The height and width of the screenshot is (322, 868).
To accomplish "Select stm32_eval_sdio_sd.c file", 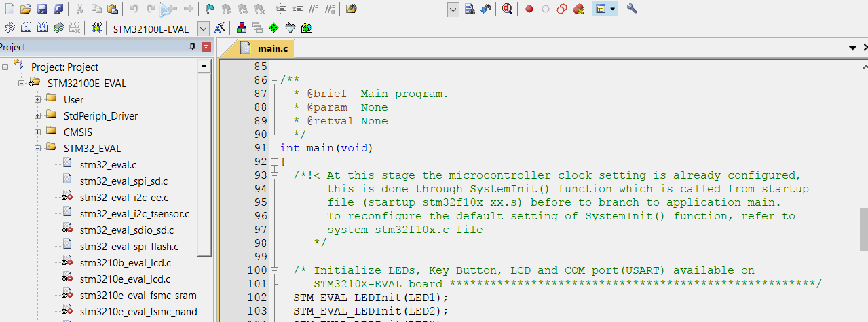I will pyautogui.click(x=126, y=230).
